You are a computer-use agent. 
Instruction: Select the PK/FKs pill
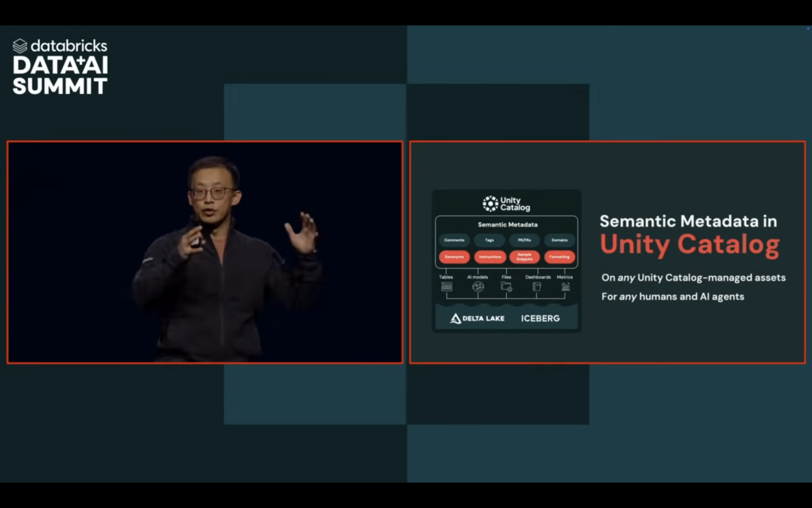point(525,240)
